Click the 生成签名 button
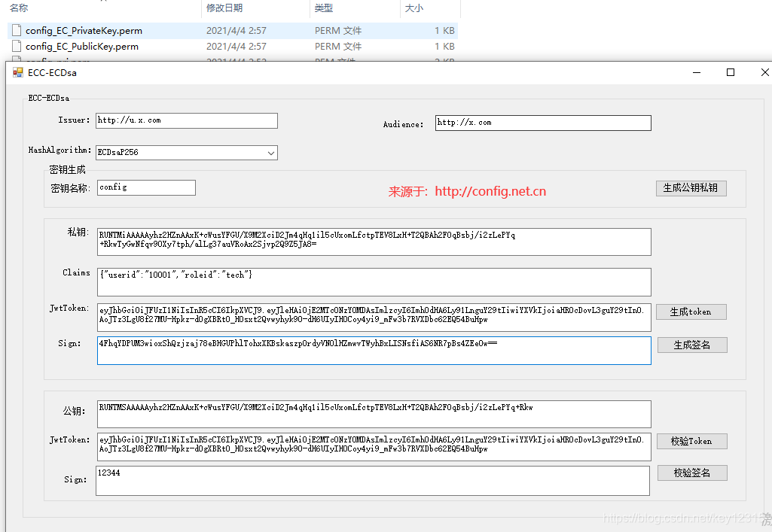 [x=691, y=345]
